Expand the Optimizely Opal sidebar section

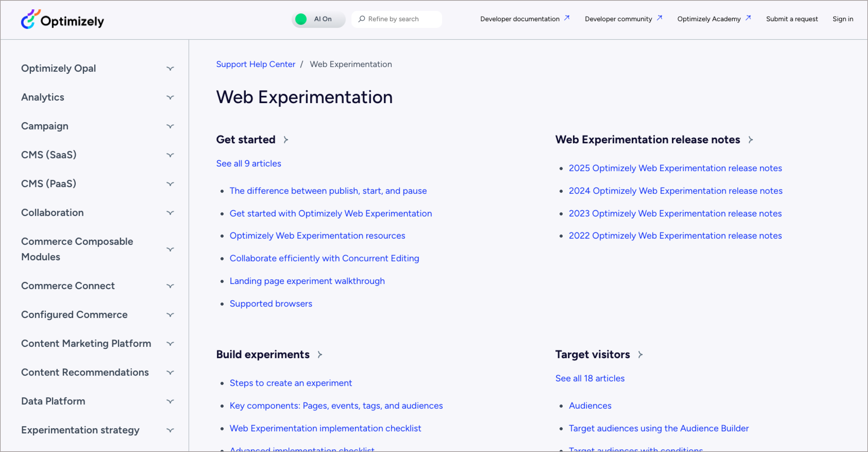pos(170,69)
